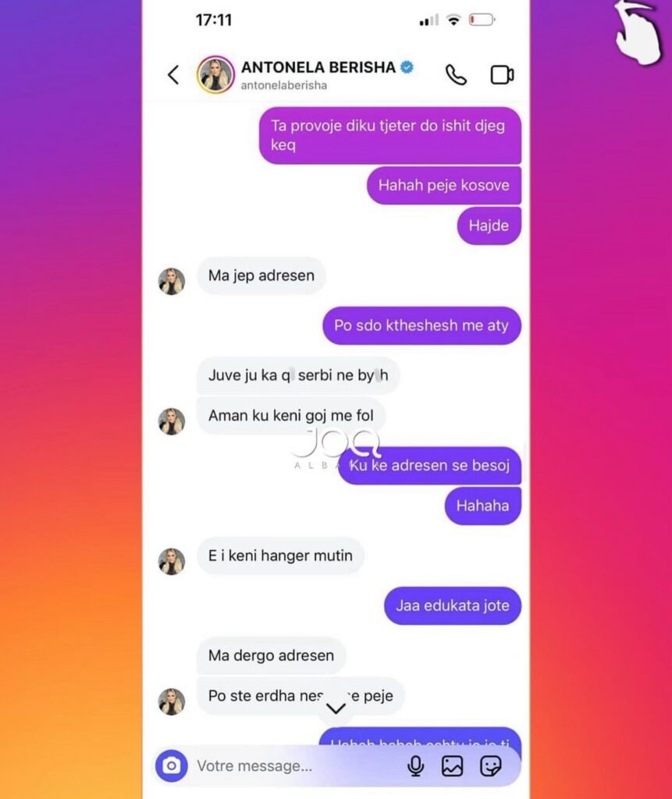Screen dimensions: 672x799
Task: Record a voice message with microphone icon
Action: click(x=415, y=766)
